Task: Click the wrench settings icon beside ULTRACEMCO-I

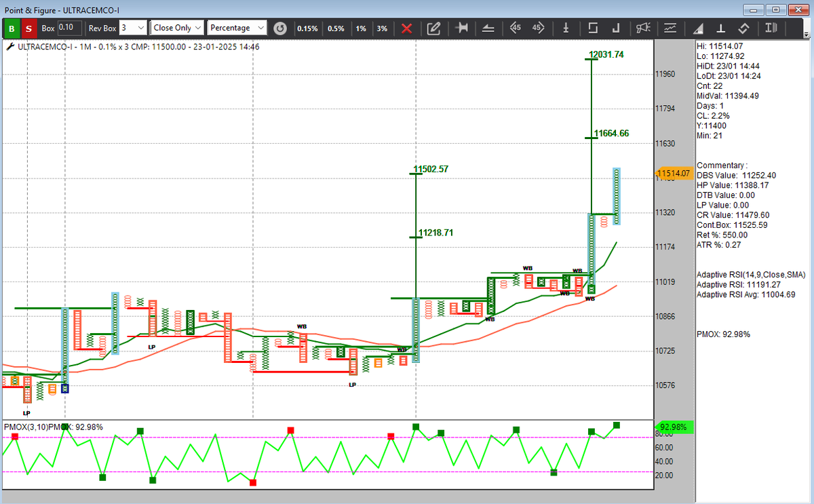Action: [9, 47]
